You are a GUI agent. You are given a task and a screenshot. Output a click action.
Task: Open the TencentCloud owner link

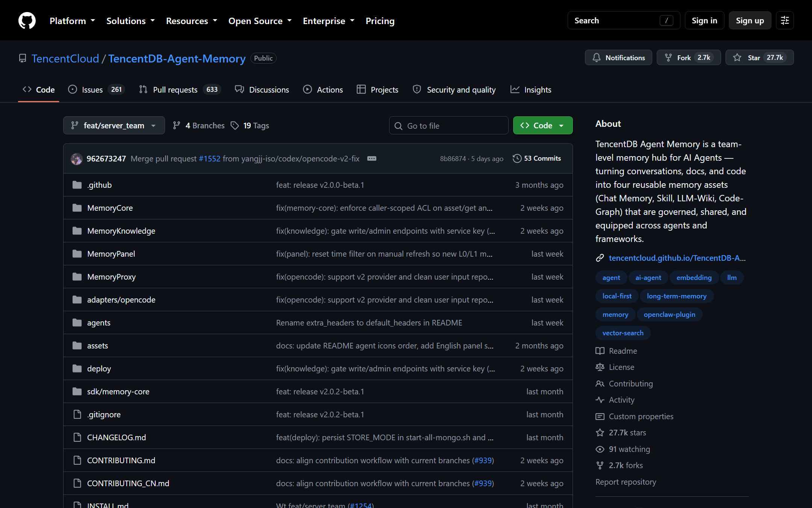tap(65, 58)
